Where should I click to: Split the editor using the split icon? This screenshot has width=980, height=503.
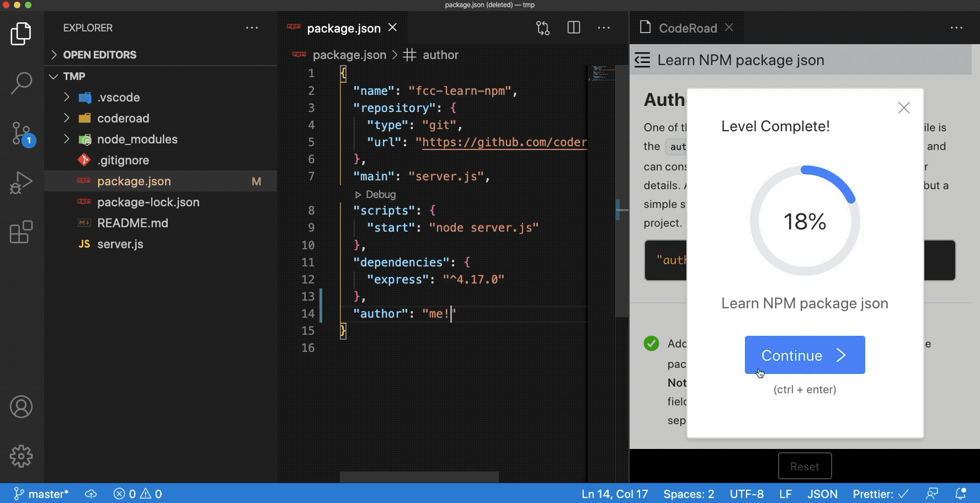pyautogui.click(x=574, y=27)
